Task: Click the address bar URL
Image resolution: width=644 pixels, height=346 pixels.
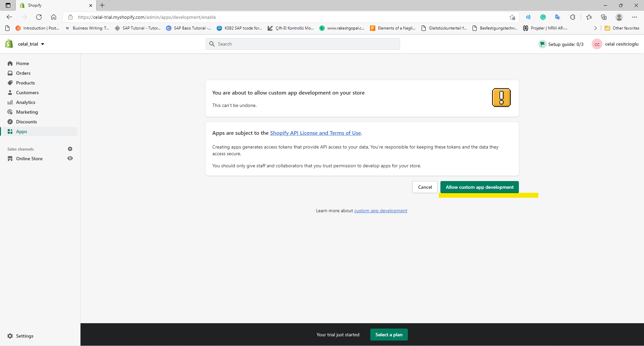Action: point(147,17)
